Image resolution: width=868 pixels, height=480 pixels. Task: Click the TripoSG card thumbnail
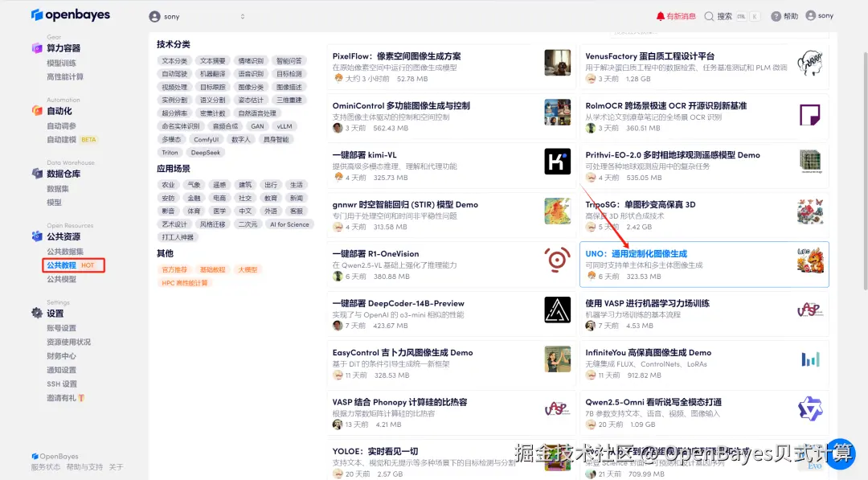coord(810,211)
